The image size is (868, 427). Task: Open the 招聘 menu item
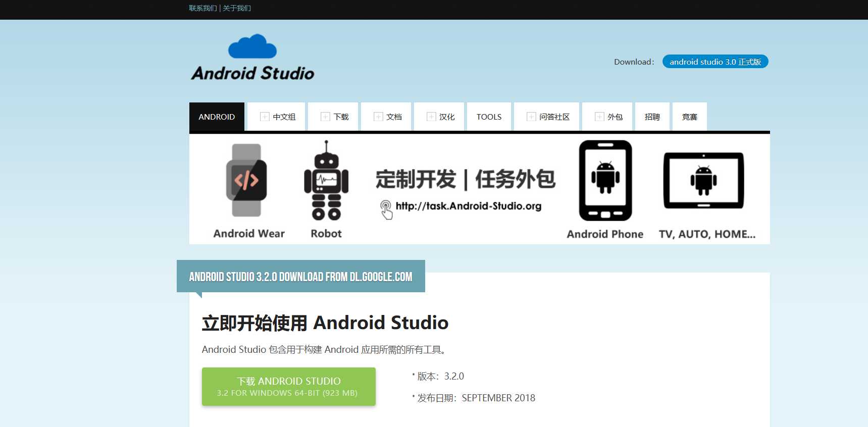coord(652,117)
